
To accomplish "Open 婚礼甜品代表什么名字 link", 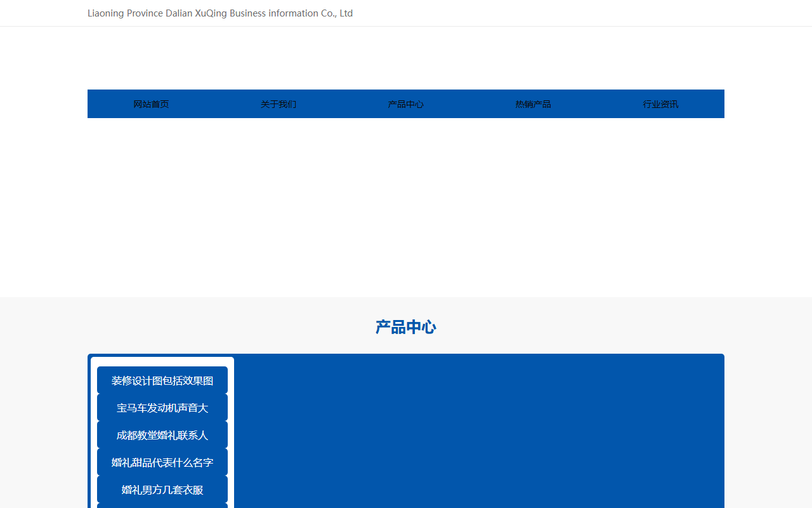I will pyautogui.click(x=162, y=462).
